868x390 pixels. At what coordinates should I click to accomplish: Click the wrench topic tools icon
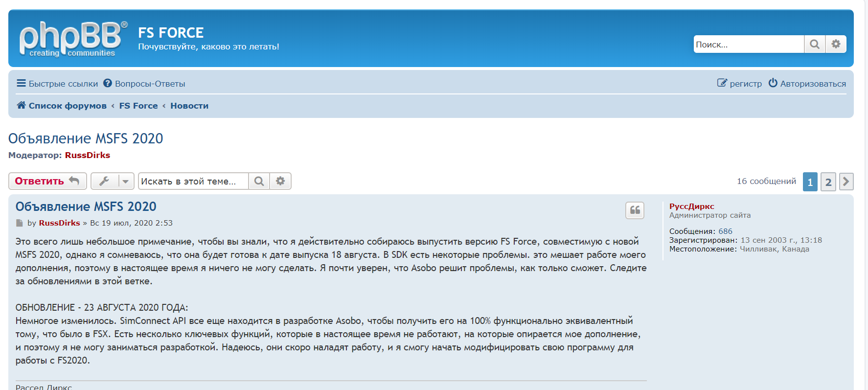coord(104,181)
